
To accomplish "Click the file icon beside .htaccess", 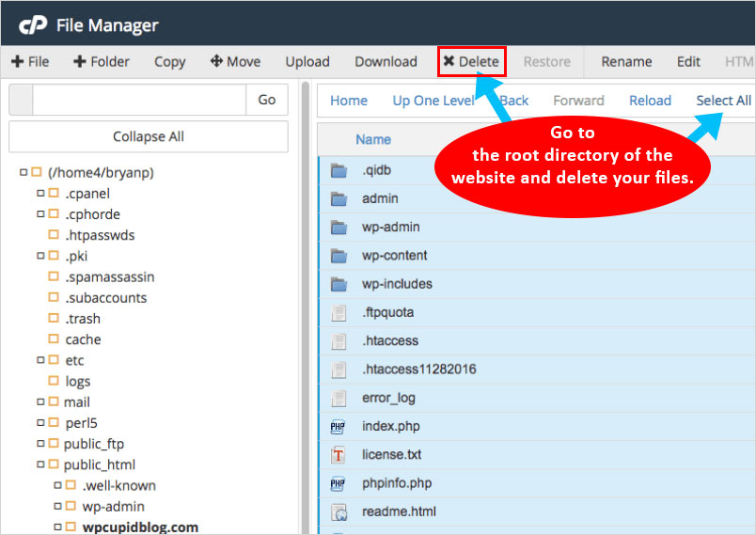I will 339,341.
